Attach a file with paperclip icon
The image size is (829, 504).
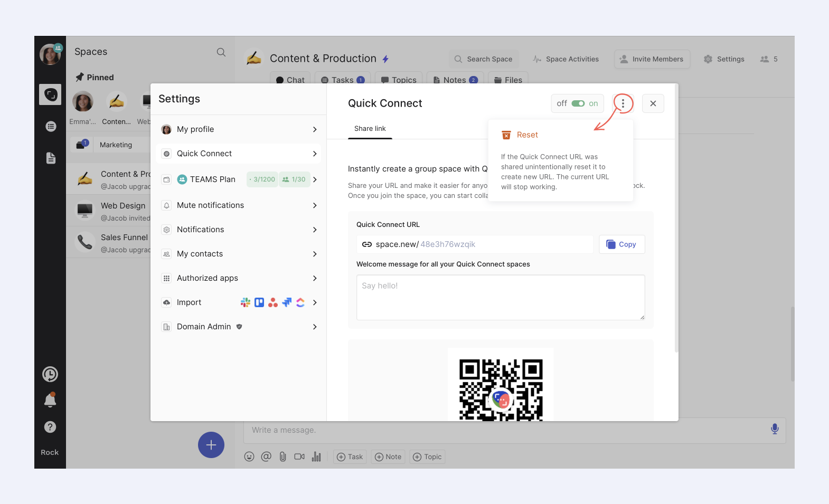283,457
